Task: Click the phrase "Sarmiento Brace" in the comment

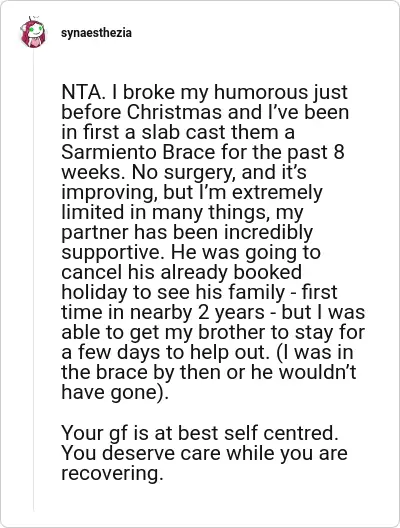Action: (x=138, y=152)
